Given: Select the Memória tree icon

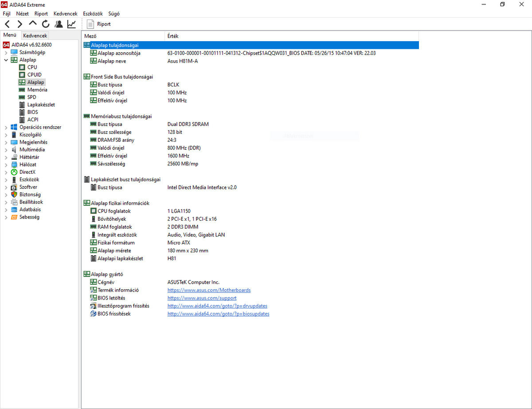Looking at the screenshot, I should (22, 90).
